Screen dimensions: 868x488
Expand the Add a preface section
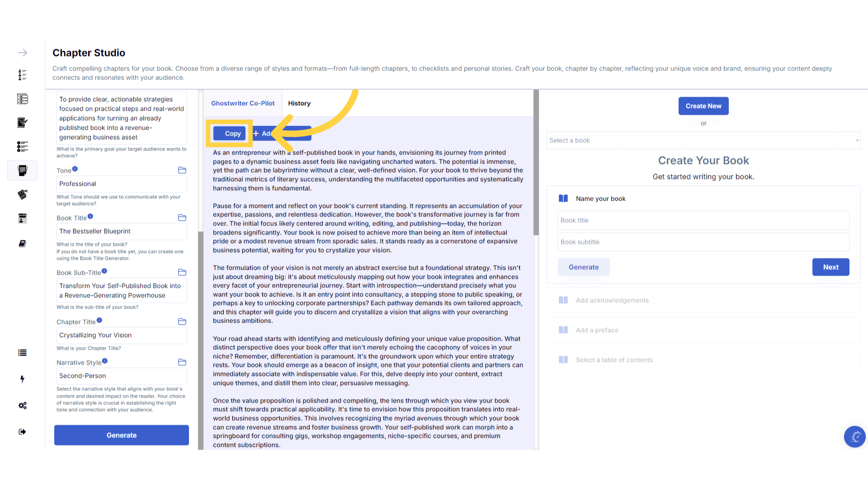[x=597, y=330]
